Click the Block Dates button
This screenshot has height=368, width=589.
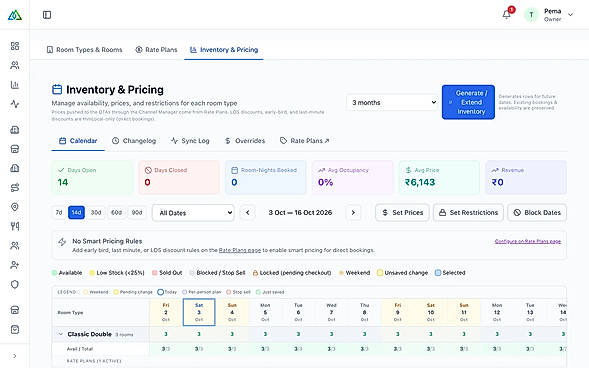click(537, 213)
